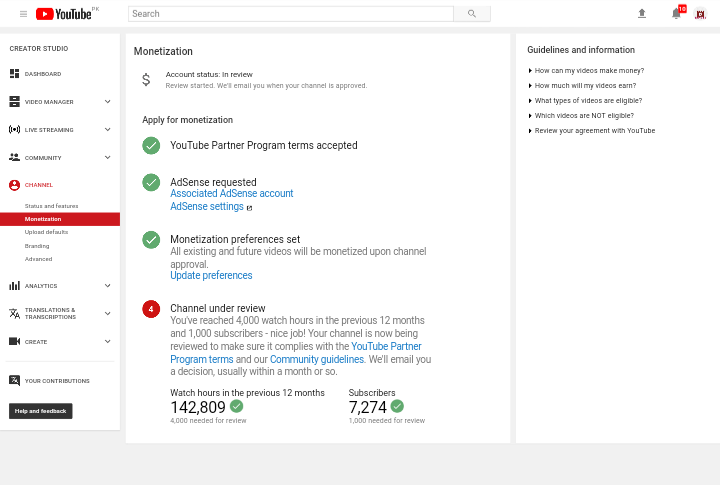The height and width of the screenshot is (485, 720).
Task: Open Upload defaults menu item
Action: [x=46, y=232]
